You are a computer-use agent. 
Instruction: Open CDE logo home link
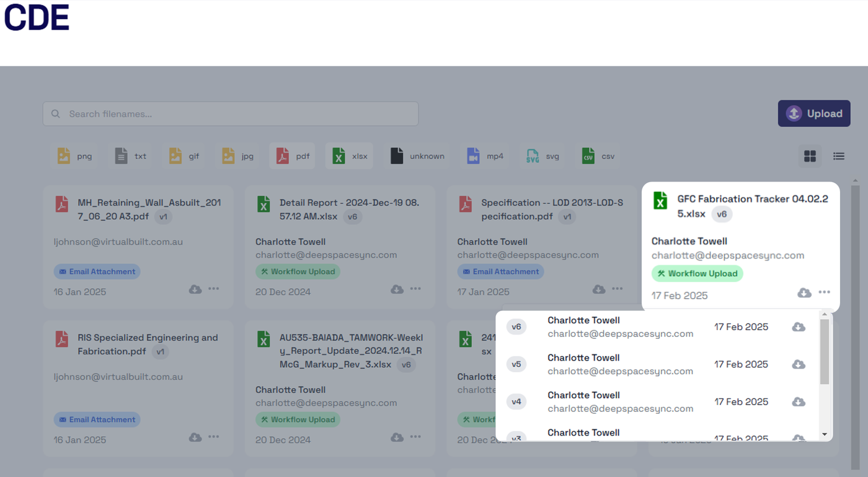click(37, 18)
